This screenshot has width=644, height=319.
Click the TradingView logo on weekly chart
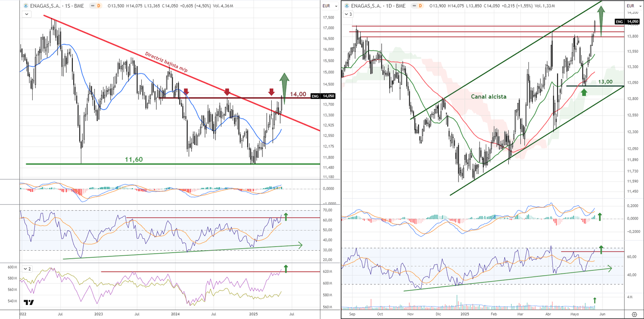pos(29,303)
